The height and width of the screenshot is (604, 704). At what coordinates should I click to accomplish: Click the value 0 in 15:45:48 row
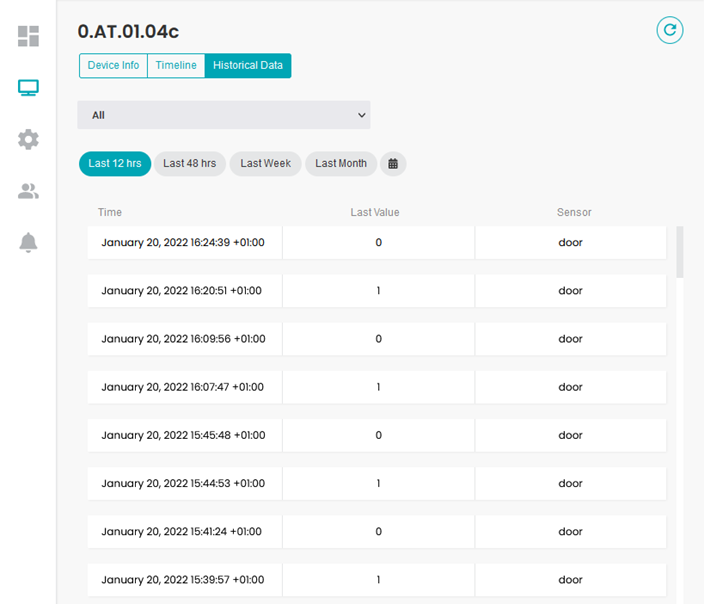(378, 435)
